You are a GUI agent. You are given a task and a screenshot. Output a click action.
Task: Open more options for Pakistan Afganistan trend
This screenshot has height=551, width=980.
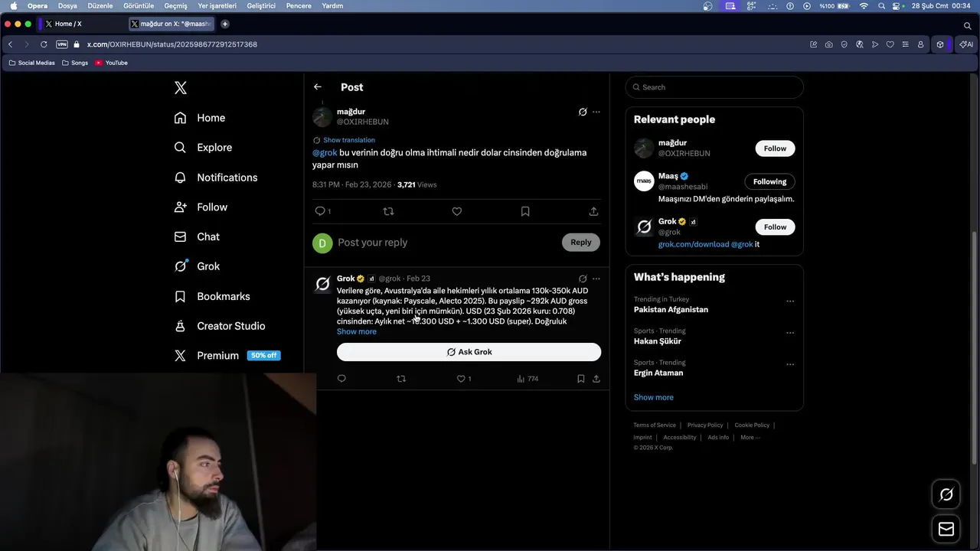coord(790,302)
